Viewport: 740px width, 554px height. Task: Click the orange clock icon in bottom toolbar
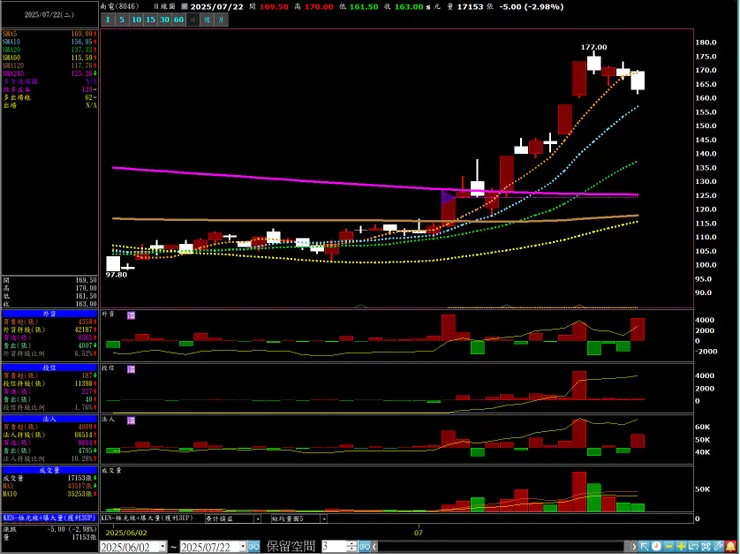pyautogui.click(x=656, y=546)
